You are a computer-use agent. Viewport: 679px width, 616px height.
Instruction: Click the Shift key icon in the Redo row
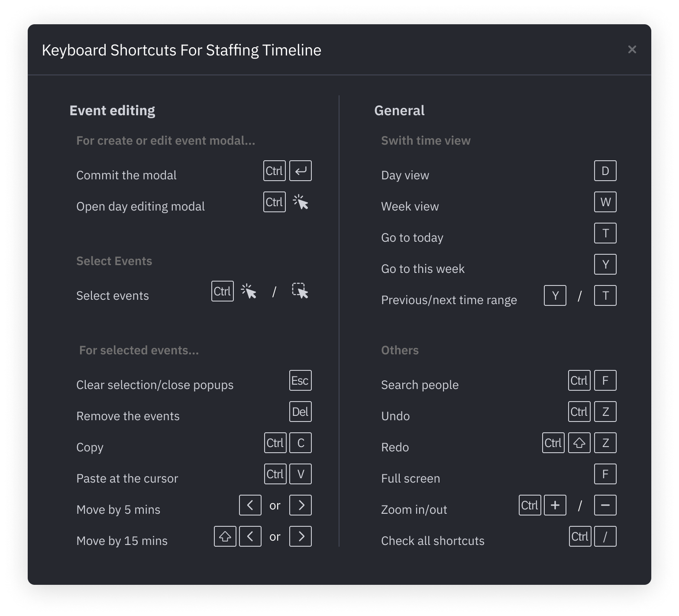tap(579, 443)
